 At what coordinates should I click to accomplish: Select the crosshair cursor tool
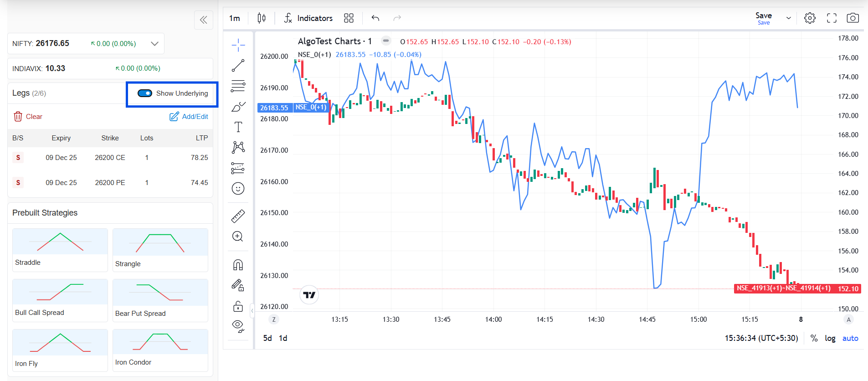click(238, 45)
